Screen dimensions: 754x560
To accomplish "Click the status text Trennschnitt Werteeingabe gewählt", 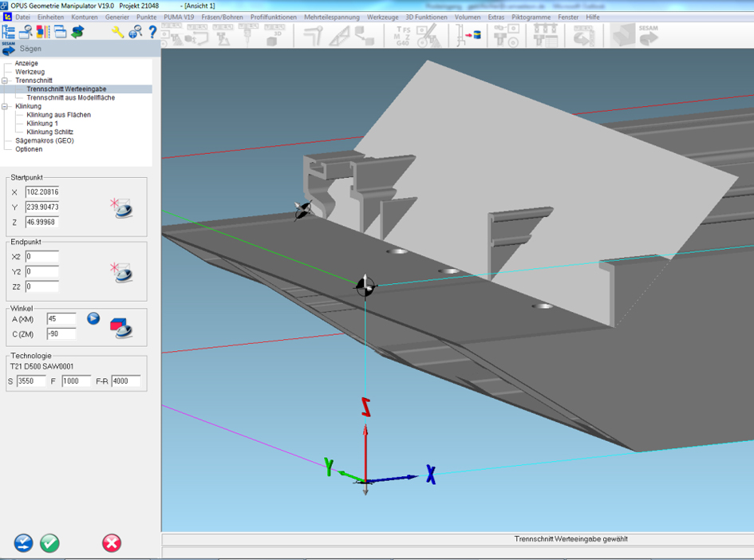I will click(570, 538).
